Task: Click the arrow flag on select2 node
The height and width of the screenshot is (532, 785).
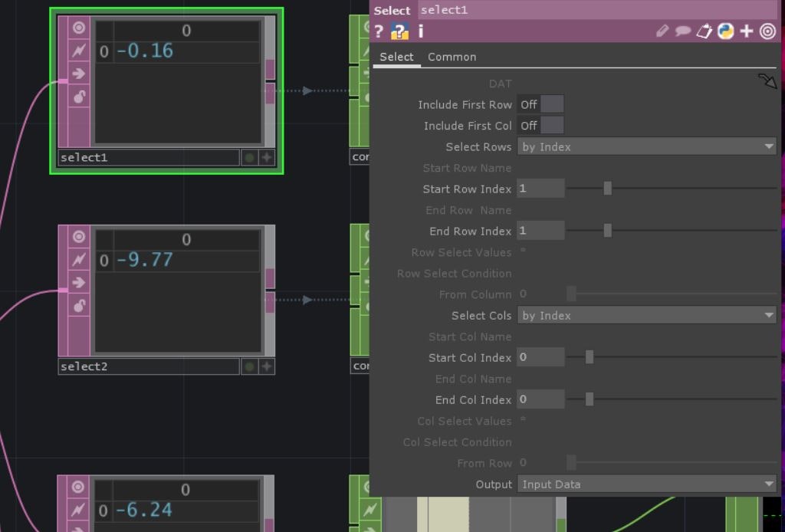Action: (x=79, y=282)
